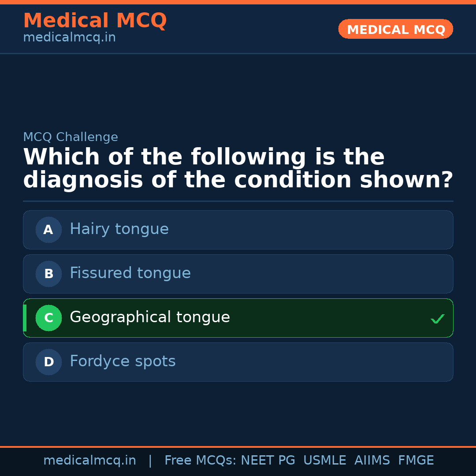Click the Free MCQs footer text
The width and height of the screenshot is (476, 476).
(200, 461)
